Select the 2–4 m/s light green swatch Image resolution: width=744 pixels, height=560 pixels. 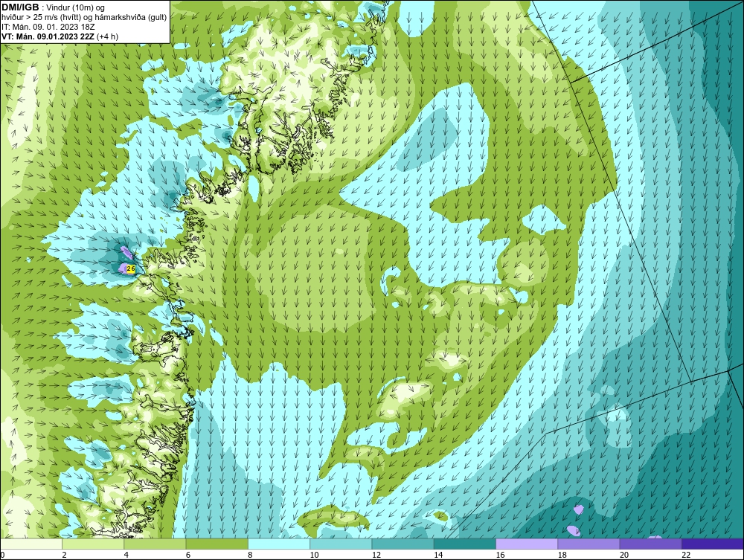tap(93, 544)
